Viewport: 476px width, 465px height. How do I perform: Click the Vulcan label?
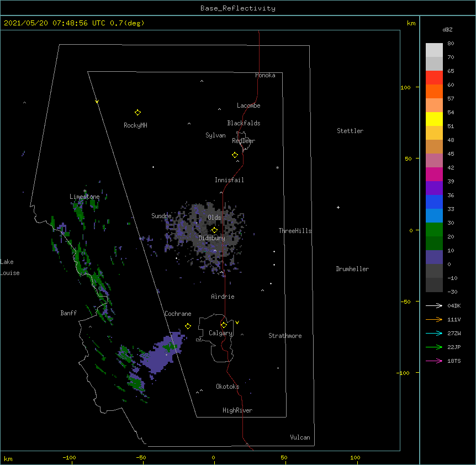coord(300,437)
